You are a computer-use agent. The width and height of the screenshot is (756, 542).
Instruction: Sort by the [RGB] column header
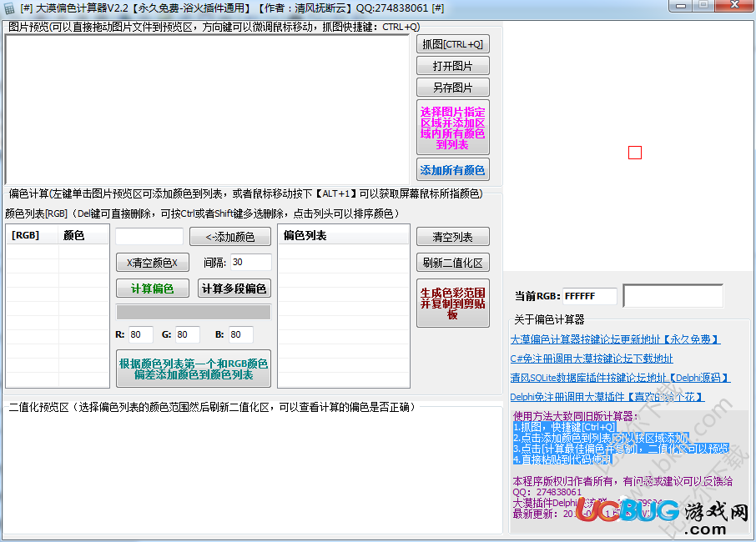click(33, 236)
